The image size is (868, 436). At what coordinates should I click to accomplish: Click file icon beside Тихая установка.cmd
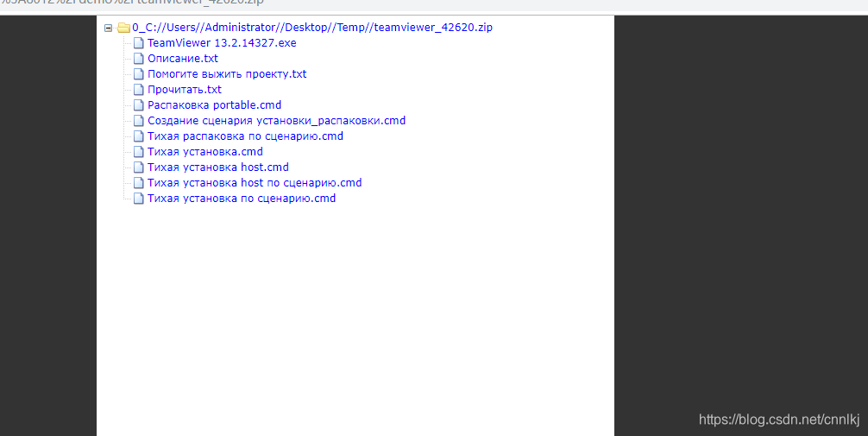click(138, 151)
